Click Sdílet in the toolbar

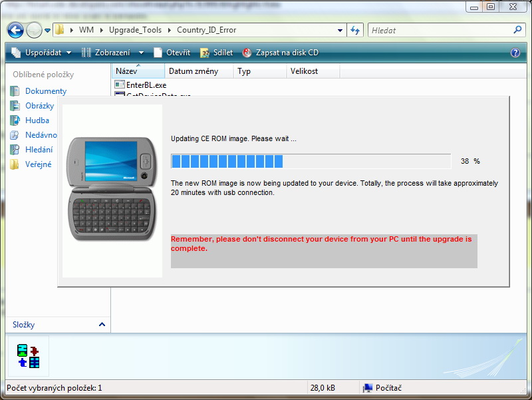(217, 53)
